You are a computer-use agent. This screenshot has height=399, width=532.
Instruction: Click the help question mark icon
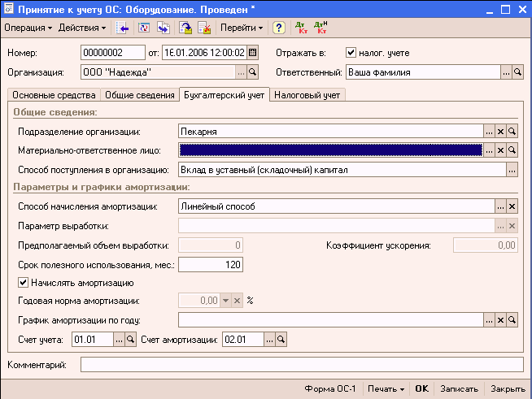(279, 28)
